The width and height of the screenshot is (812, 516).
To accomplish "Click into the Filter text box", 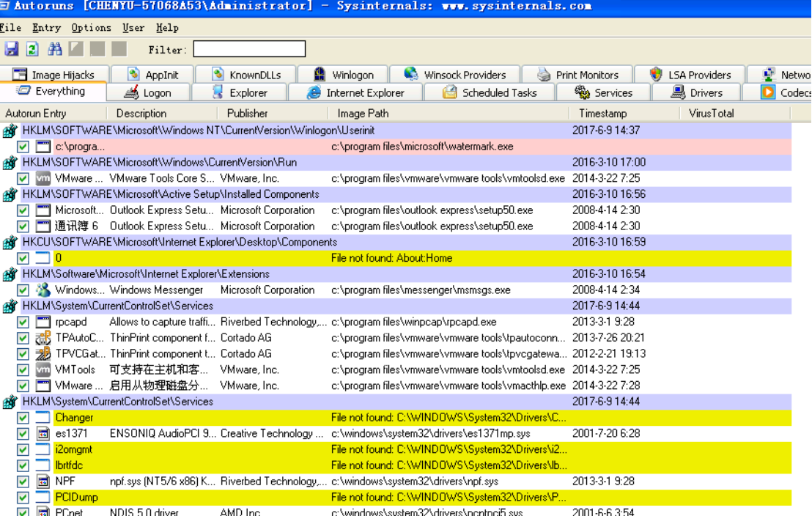I will point(249,49).
